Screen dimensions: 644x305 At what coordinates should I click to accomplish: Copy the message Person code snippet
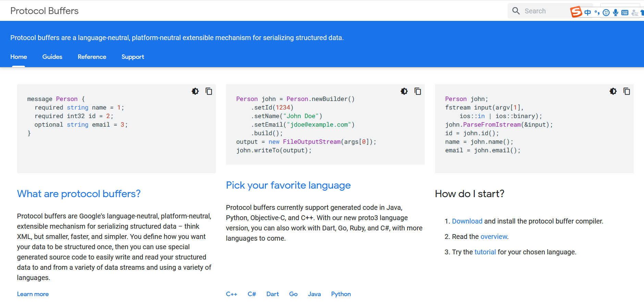pyautogui.click(x=209, y=91)
